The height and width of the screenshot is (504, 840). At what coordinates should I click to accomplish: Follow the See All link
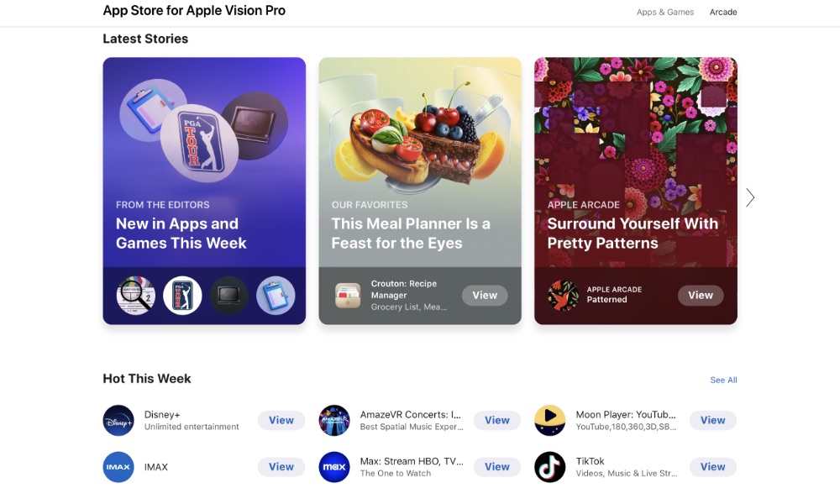(x=723, y=380)
